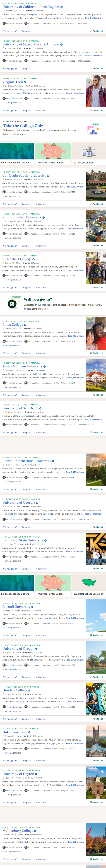The image size is (106, 868).
Task: Compare Florida International University
Action: (x=26, y=489)
